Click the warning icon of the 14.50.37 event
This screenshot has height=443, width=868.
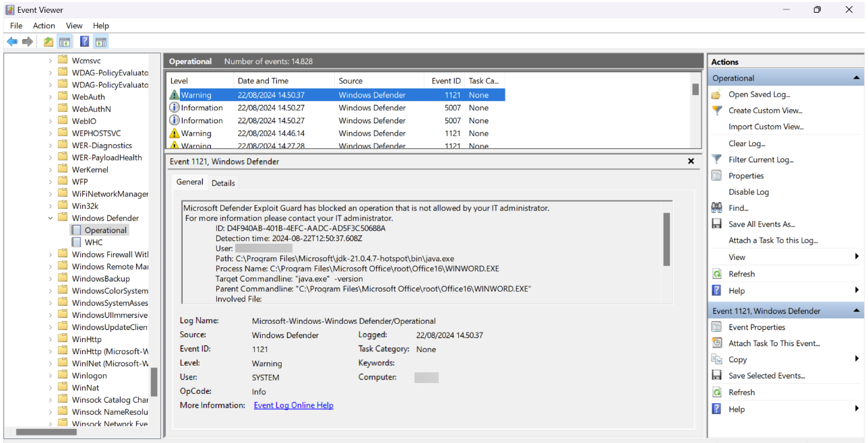coord(175,95)
